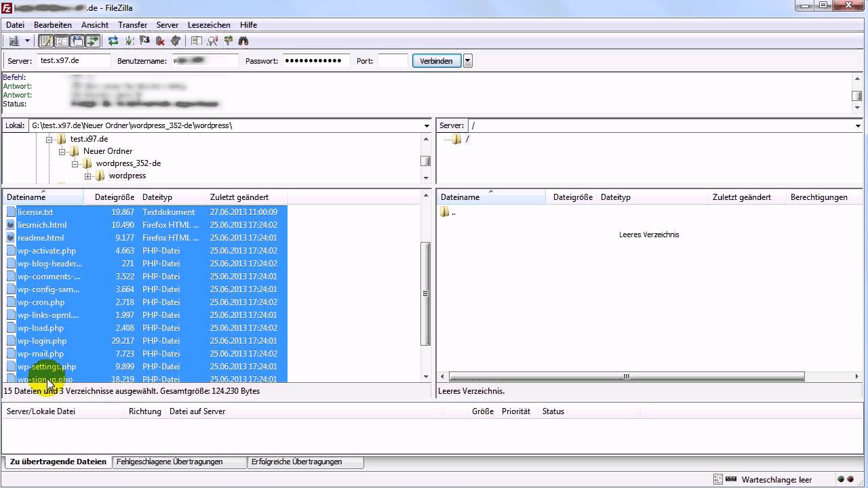
Task: Click the remote file list horizontal scrollbar
Action: pyautogui.click(x=627, y=376)
